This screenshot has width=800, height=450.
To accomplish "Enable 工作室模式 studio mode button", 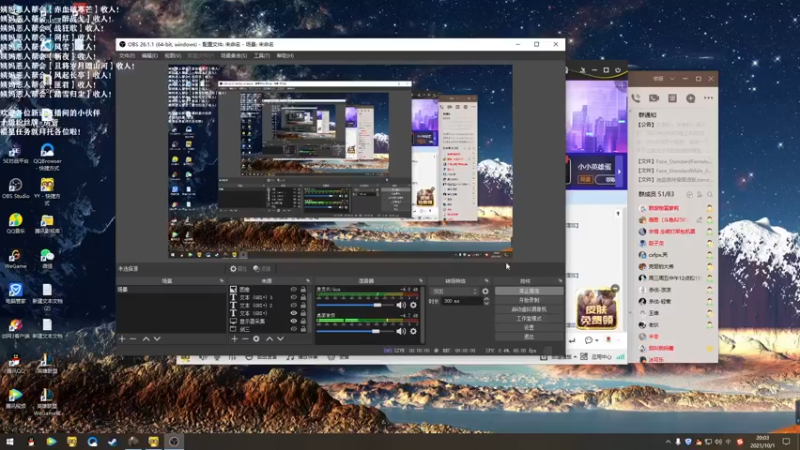I will coord(529,318).
